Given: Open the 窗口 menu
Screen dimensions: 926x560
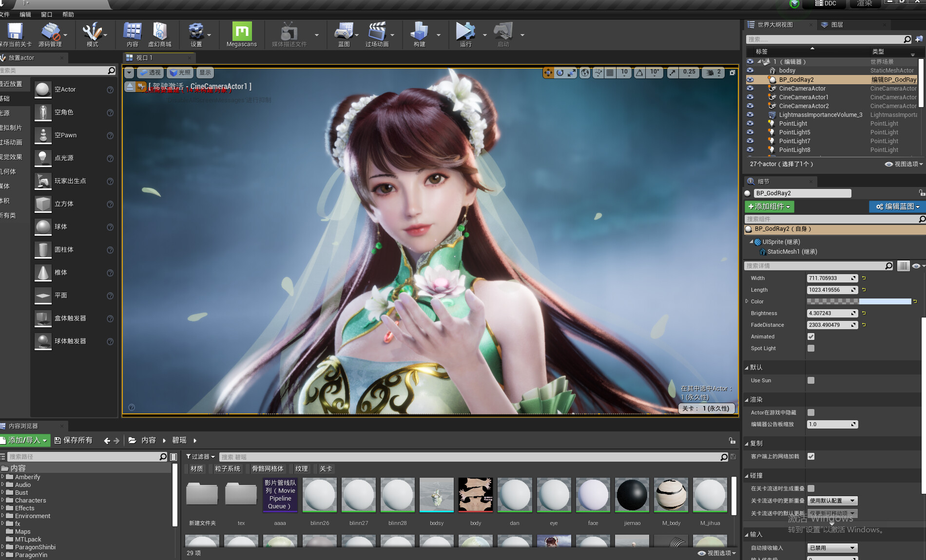Looking at the screenshot, I should click(46, 15).
